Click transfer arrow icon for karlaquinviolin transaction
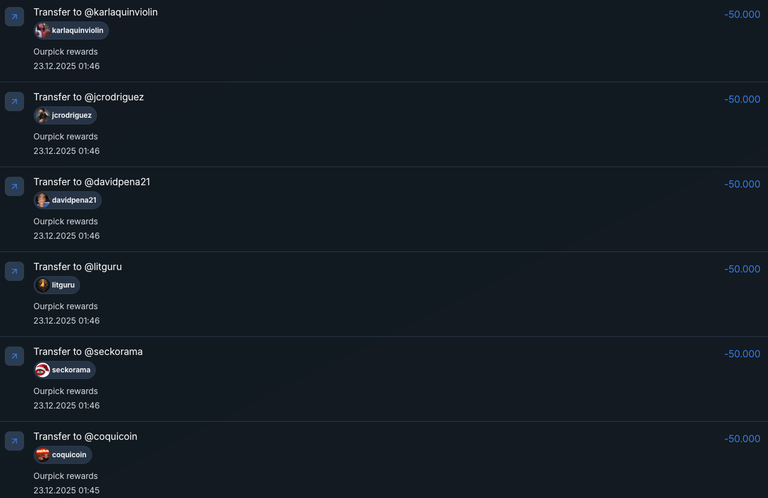 [x=14, y=17]
